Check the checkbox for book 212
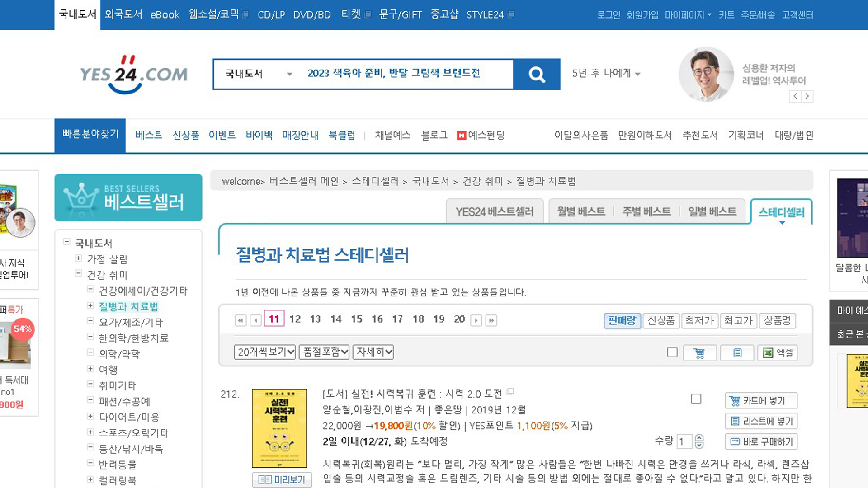 (x=696, y=399)
